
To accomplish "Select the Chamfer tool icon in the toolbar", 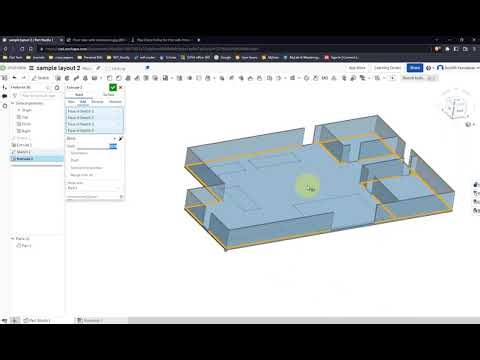I will 118,78.
